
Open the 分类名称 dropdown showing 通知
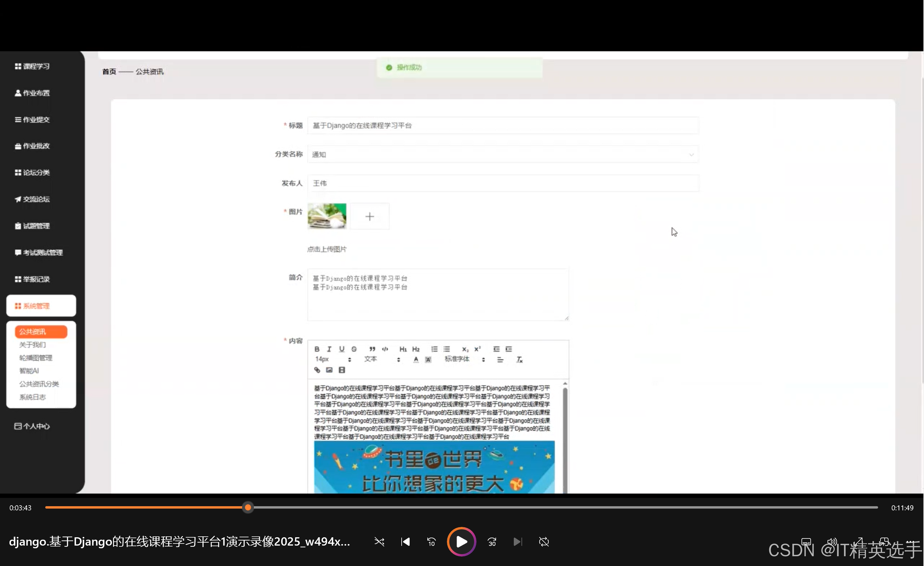[503, 154]
